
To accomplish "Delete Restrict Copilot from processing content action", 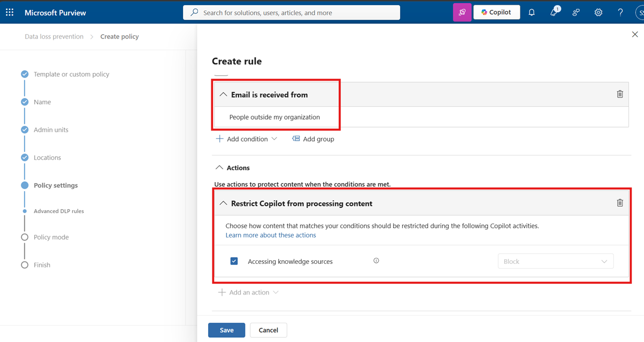I will (x=620, y=203).
